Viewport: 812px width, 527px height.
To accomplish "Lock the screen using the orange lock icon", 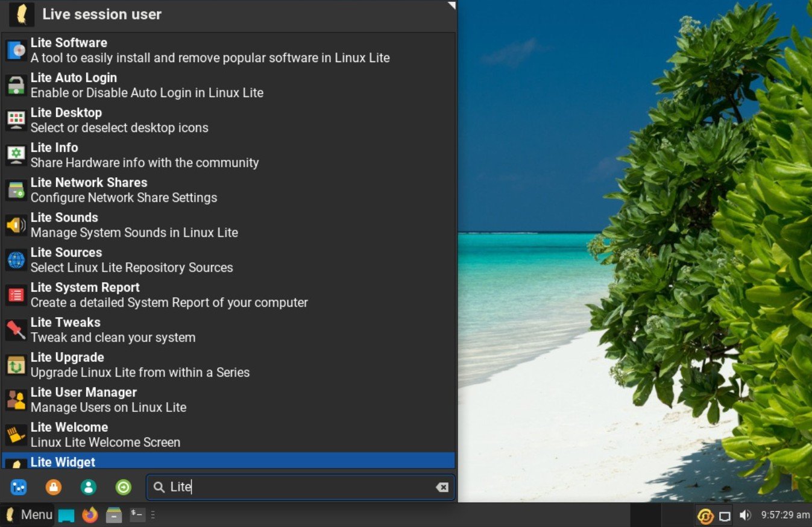I will [x=53, y=487].
